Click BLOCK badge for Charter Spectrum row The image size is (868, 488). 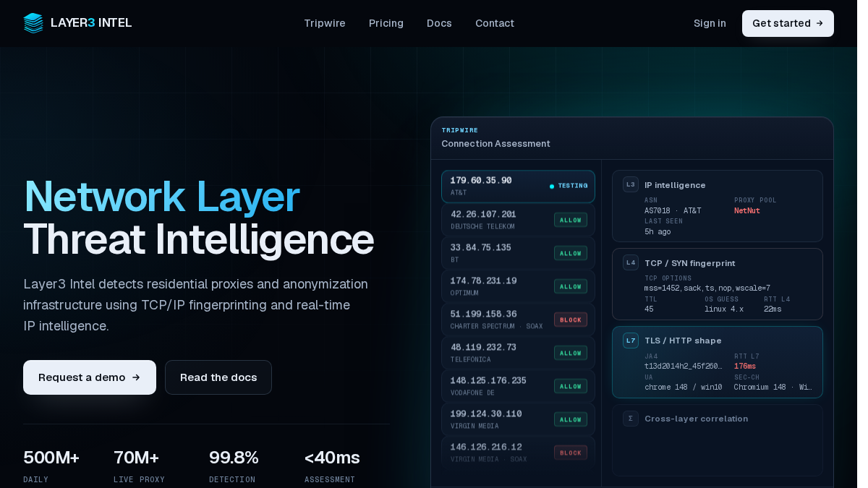[x=571, y=320]
